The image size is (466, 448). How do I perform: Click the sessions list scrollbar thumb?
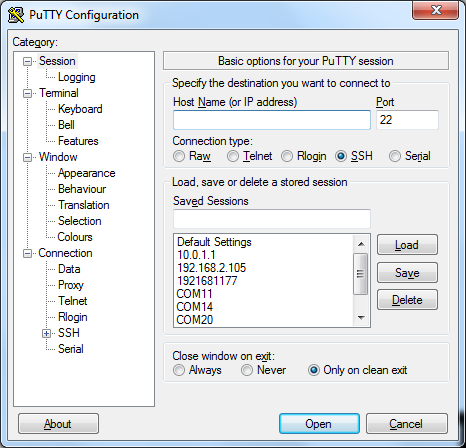click(360, 274)
